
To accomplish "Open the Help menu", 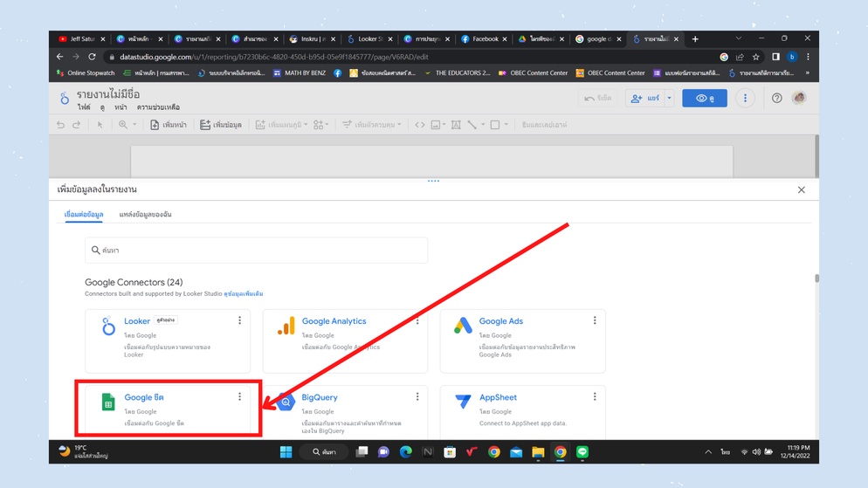I will pos(158,107).
